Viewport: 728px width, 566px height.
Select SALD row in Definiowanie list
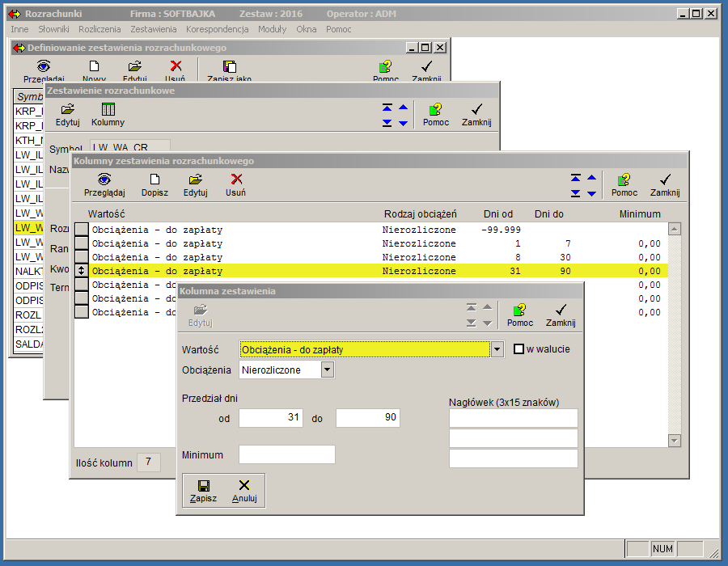point(29,344)
